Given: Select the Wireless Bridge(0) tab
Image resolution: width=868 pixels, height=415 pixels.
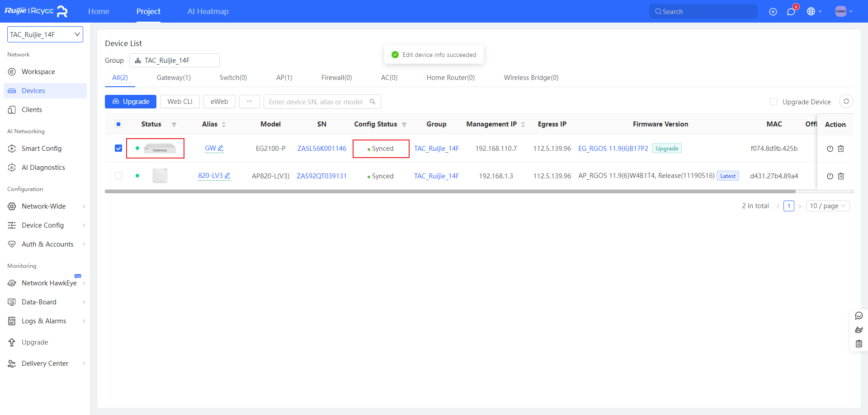Looking at the screenshot, I should click(x=531, y=78).
